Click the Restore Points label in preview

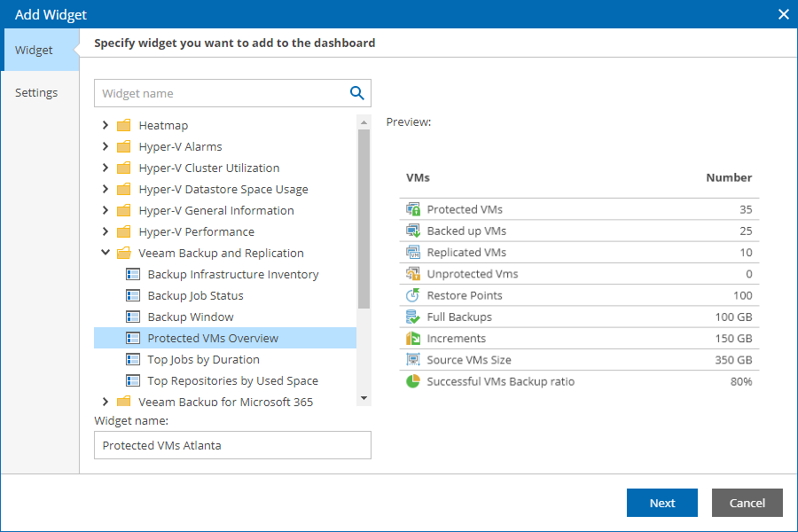click(465, 295)
